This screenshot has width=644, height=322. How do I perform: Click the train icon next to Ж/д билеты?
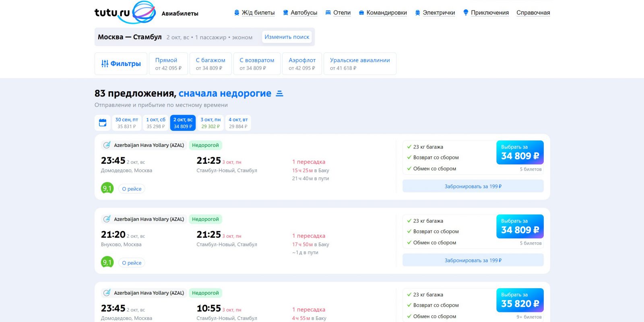click(237, 13)
